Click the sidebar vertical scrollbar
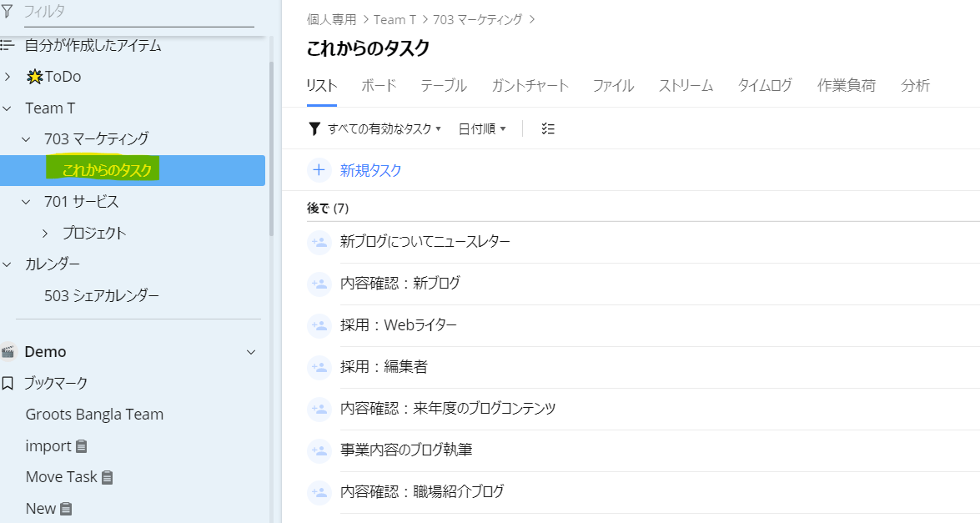980x523 pixels. 271,148
